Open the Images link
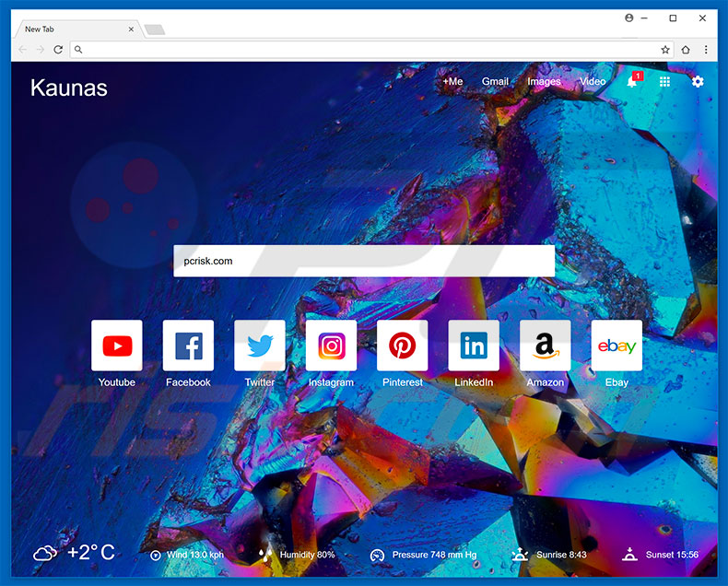 click(x=544, y=82)
